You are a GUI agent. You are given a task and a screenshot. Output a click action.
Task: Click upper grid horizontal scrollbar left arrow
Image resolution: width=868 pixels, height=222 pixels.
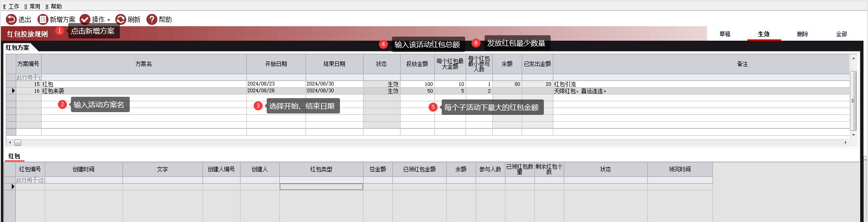[x=10, y=142]
